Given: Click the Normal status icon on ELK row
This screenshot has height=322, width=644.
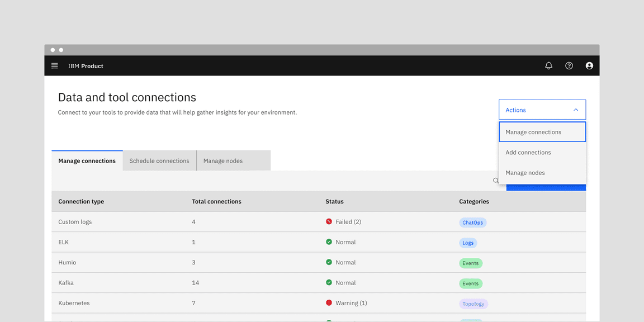Looking at the screenshot, I should (329, 242).
